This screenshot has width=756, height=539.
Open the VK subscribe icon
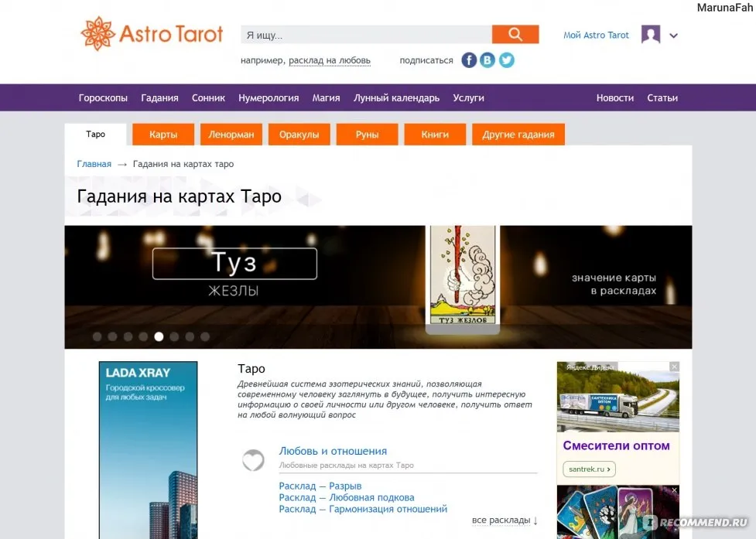click(x=487, y=60)
